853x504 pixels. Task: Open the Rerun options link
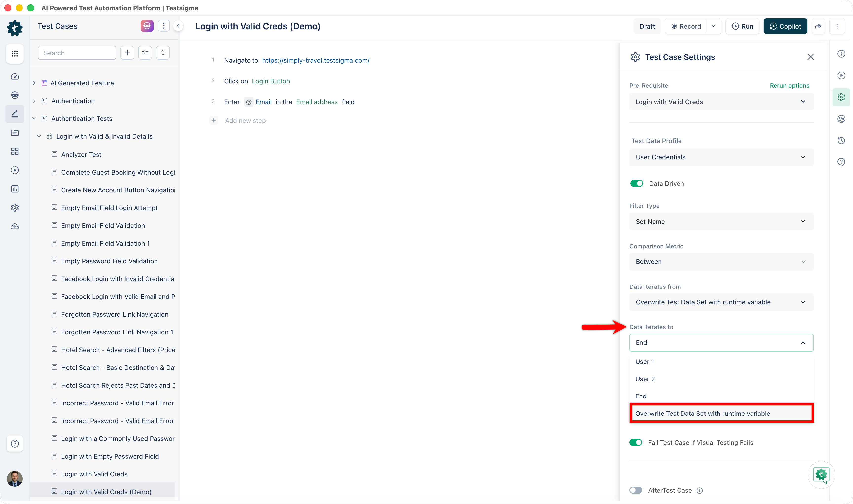[789, 86]
